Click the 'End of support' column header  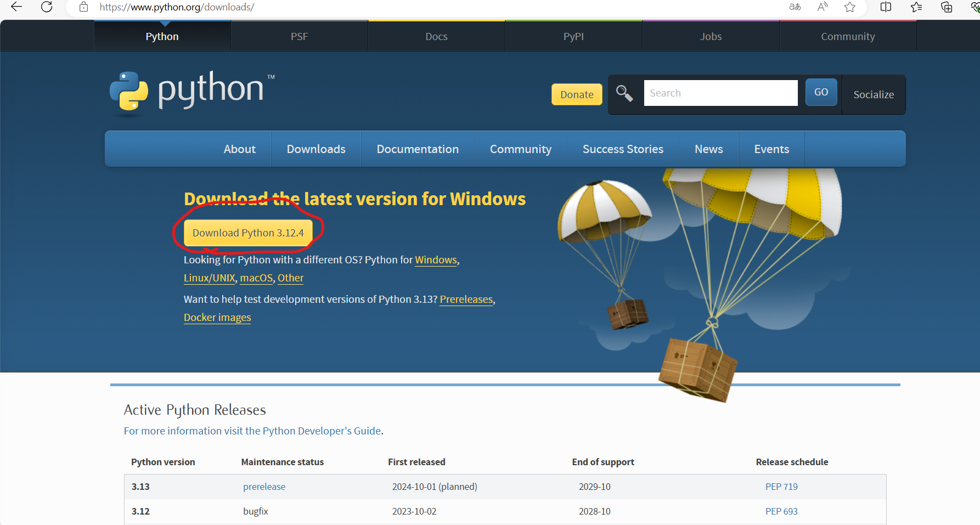coord(603,462)
